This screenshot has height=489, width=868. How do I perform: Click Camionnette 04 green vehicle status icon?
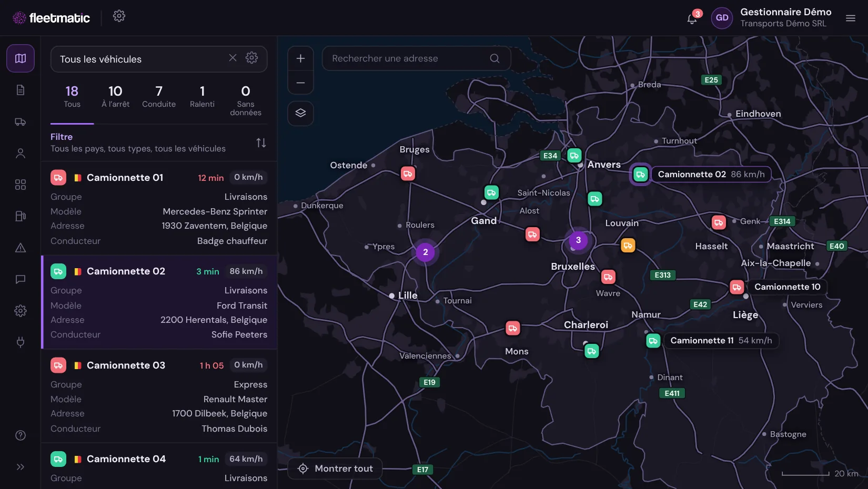point(58,459)
